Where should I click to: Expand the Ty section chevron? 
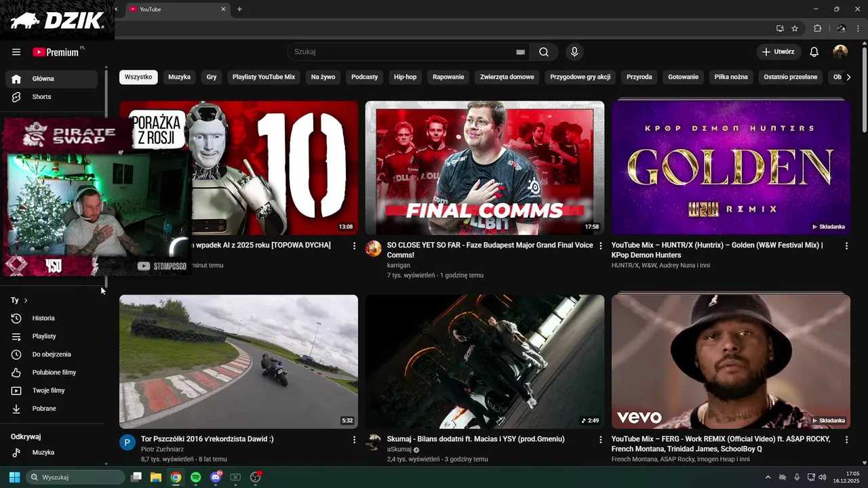point(26,300)
